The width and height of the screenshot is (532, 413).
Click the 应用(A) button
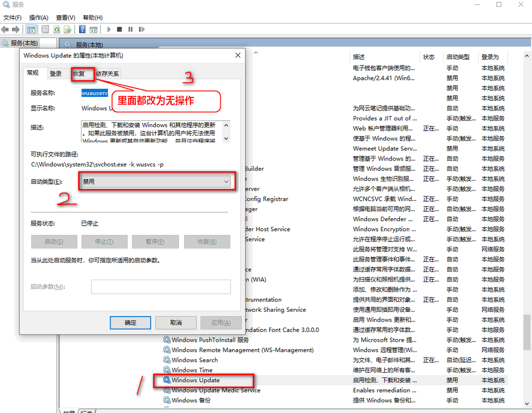click(x=221, y=323)
